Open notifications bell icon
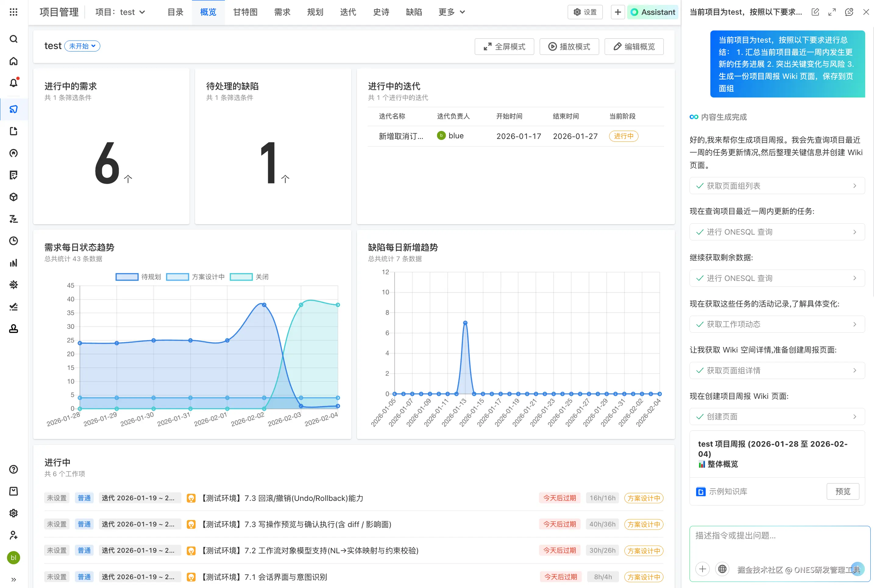This screenshot has width=874, height=588. 13,83
